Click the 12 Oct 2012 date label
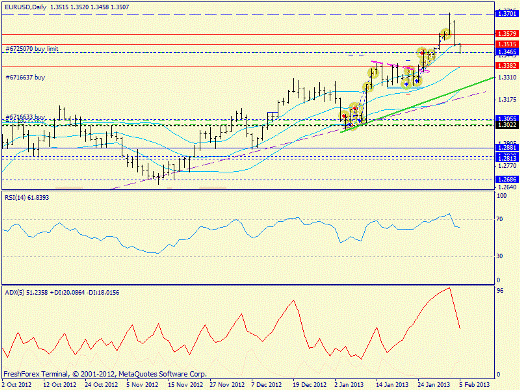The width and height of the screenshot is (520, 390). point(60,384)
